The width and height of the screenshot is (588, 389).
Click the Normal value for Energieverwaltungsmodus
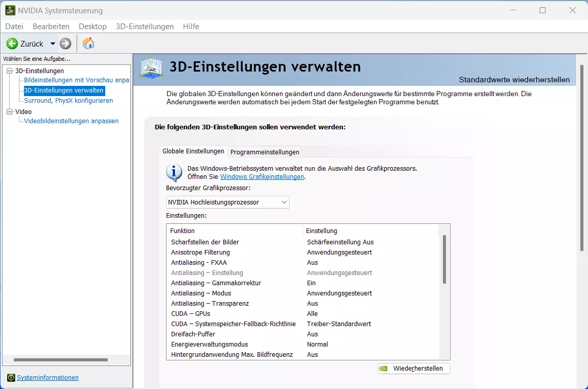317,345
